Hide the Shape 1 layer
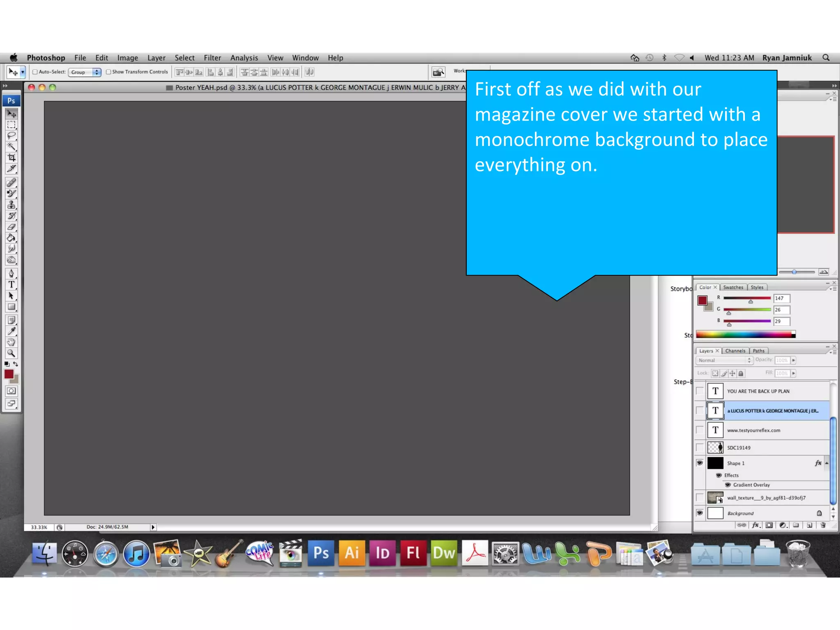The width and height of the screenshot is (840, 630). click(700, 463)
